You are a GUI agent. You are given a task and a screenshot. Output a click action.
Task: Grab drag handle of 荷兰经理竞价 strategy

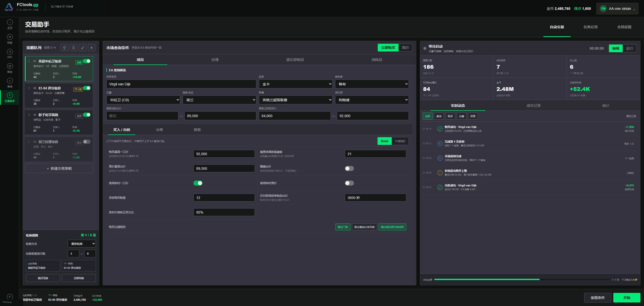(x=29, y=142)
